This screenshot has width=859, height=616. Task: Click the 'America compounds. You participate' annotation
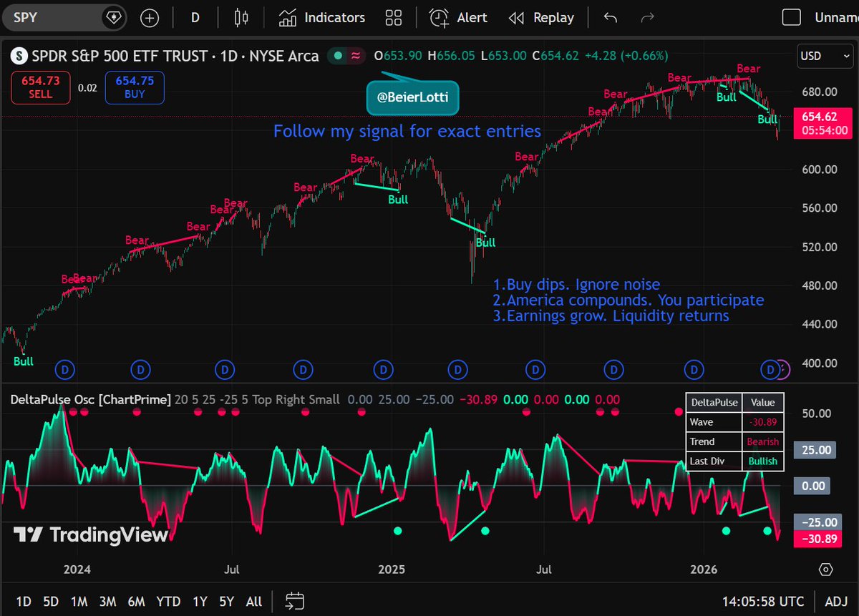[x=628, y=300]
